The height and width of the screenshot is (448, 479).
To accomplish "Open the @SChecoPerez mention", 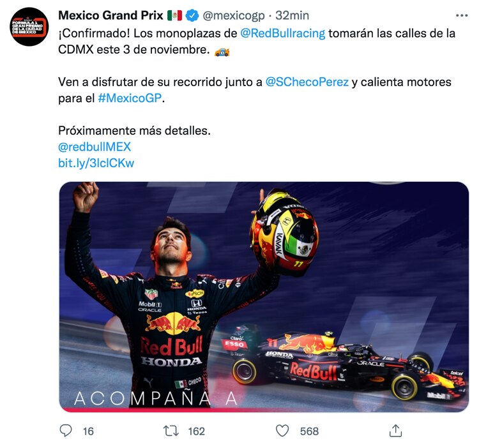I will (307, 82).
